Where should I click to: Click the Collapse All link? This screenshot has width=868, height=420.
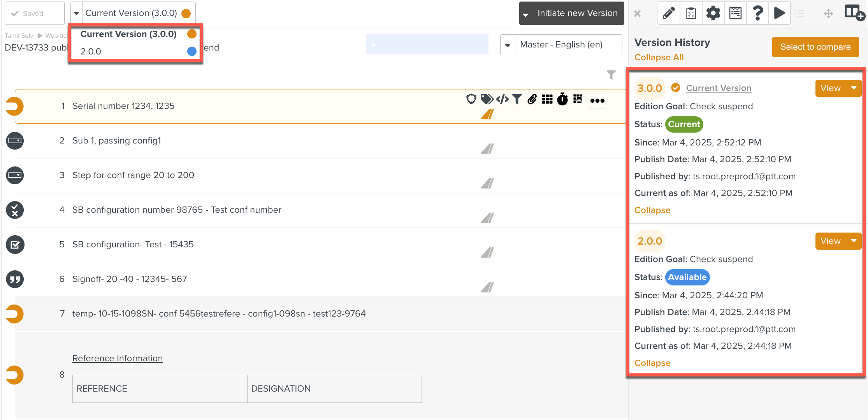[659, 58]
